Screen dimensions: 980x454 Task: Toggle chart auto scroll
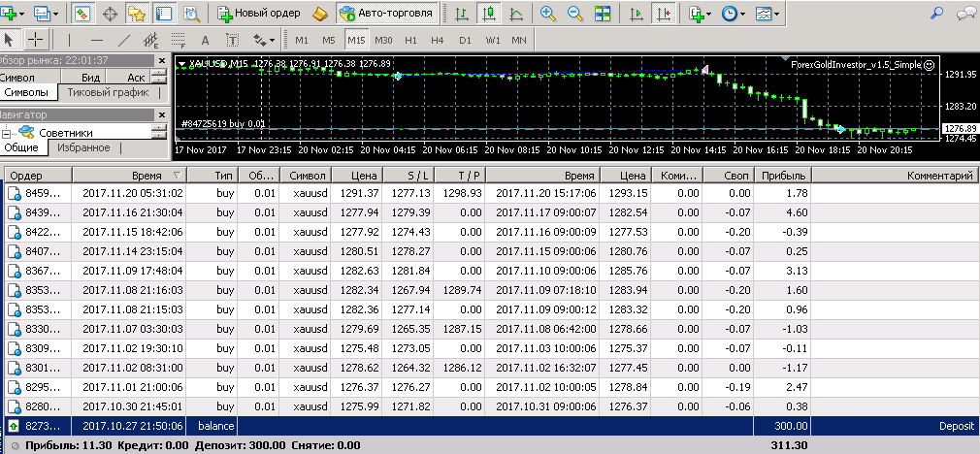coord(637,13)
